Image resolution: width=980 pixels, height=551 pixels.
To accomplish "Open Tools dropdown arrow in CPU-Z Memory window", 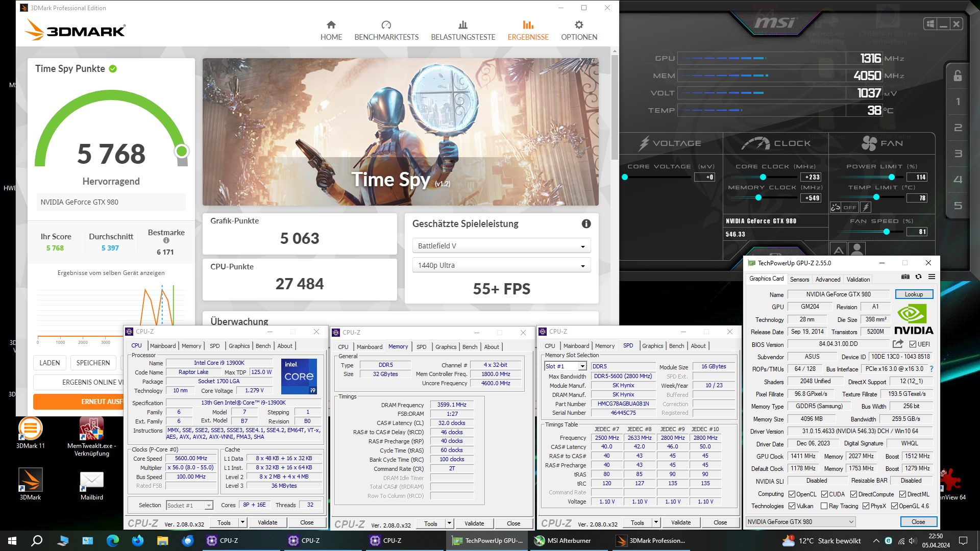I will [x=449, y=523].
